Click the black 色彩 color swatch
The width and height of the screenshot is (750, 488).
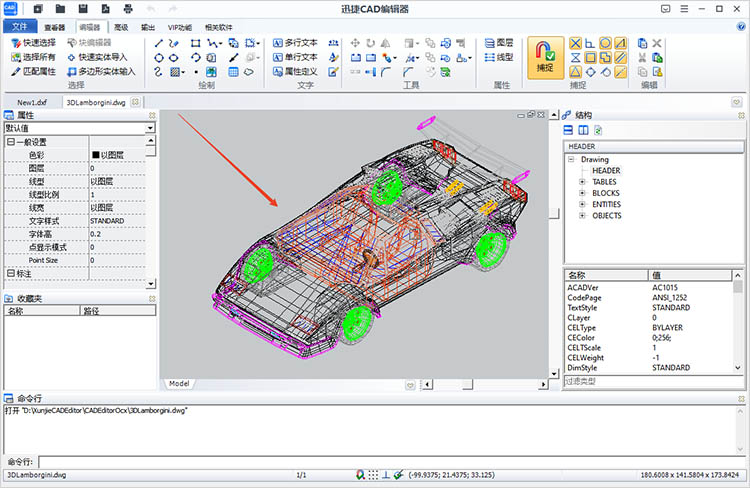(96, 155)
